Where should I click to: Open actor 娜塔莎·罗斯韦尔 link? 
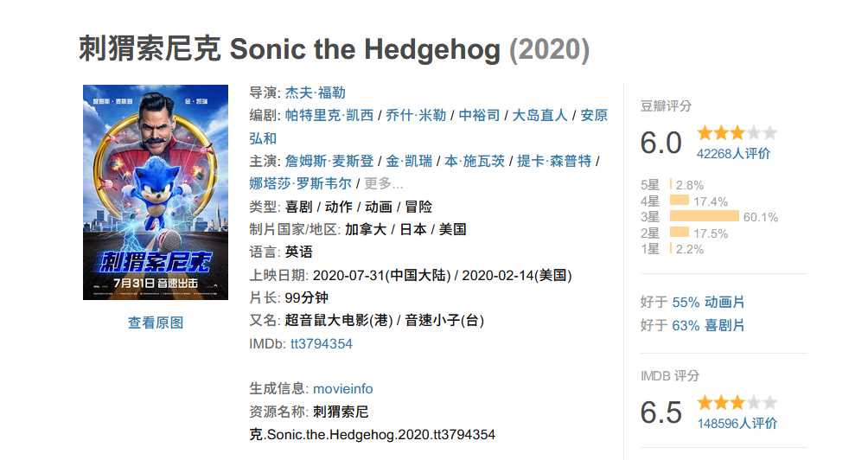(x=301, y=183)
